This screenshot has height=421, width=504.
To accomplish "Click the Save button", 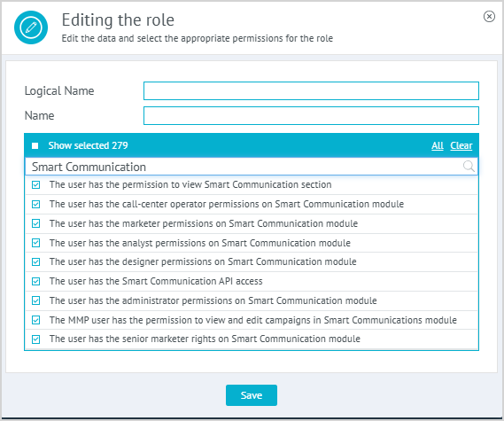I will point(252,395).
